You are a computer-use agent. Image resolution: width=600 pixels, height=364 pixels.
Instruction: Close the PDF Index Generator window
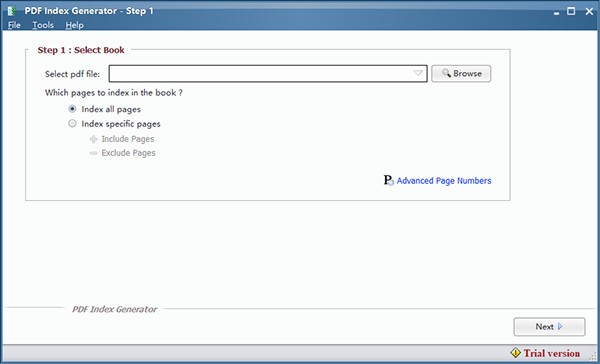coord(589,11)
